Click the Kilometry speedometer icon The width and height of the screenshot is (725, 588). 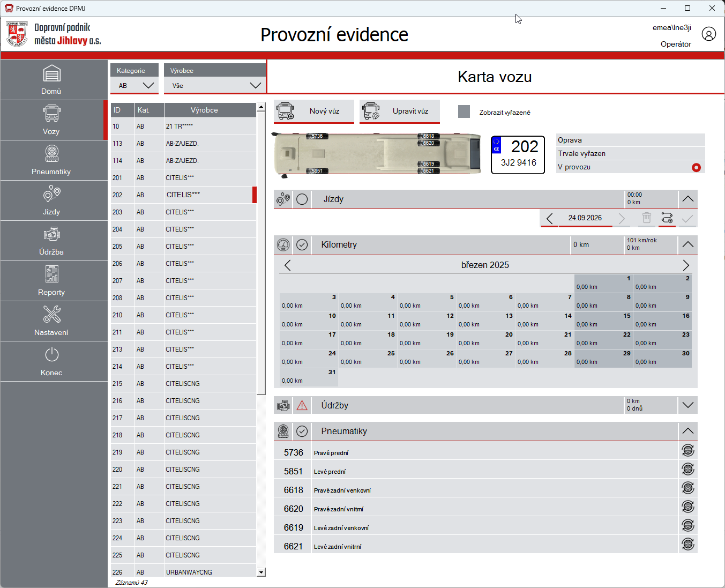tap(283, 245)
